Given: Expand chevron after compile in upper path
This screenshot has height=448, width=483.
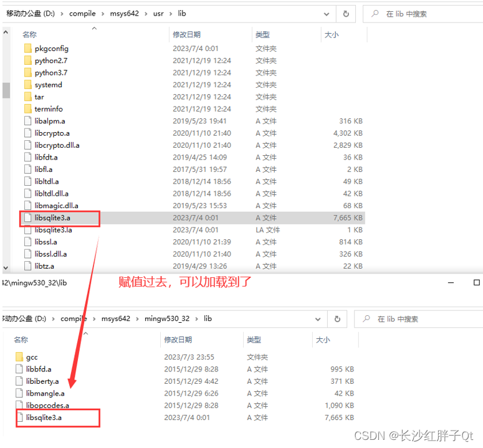Looking at the screenshot, I should (103, 14).
